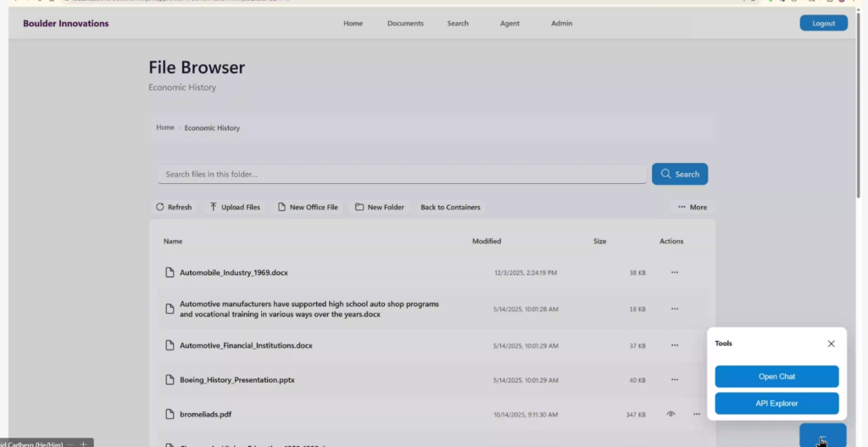Open the Agent navigation tab

pos(509,24)
